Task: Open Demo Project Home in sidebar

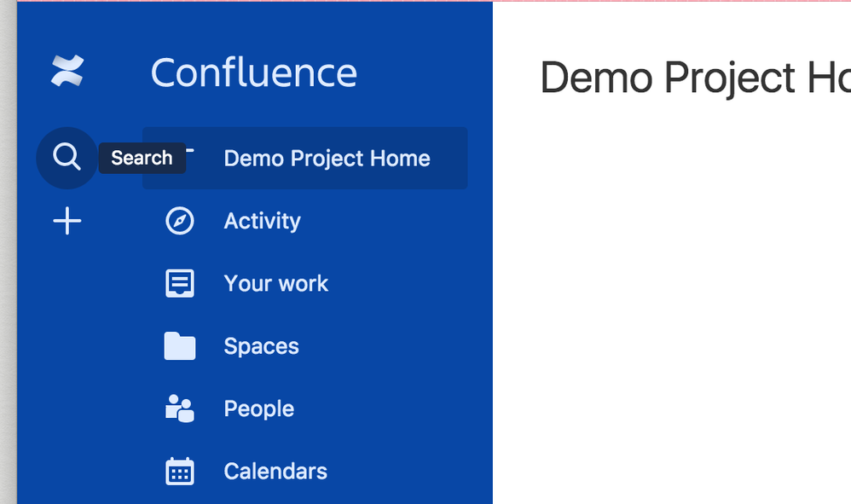Action: [x=305, y=158]
